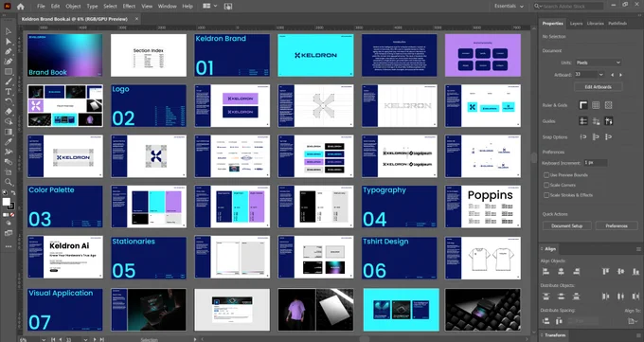
Task: Select the Shape Builder tool
Action: tap(9, 121)
